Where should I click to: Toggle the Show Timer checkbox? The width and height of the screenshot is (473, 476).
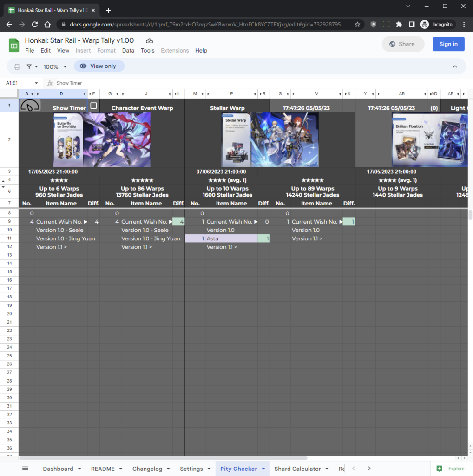pos(94,106)
